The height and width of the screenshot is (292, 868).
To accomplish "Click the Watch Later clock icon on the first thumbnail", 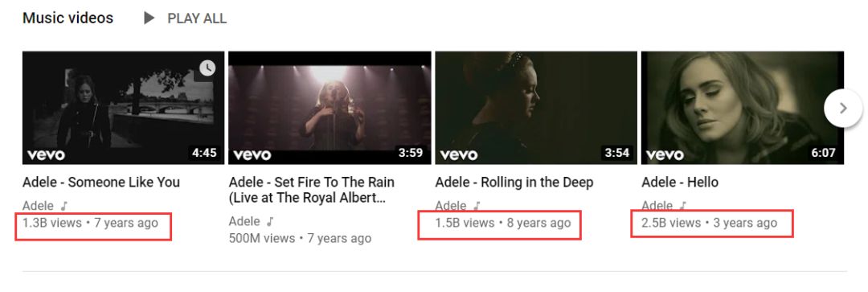I will click(x=207, y=68).
